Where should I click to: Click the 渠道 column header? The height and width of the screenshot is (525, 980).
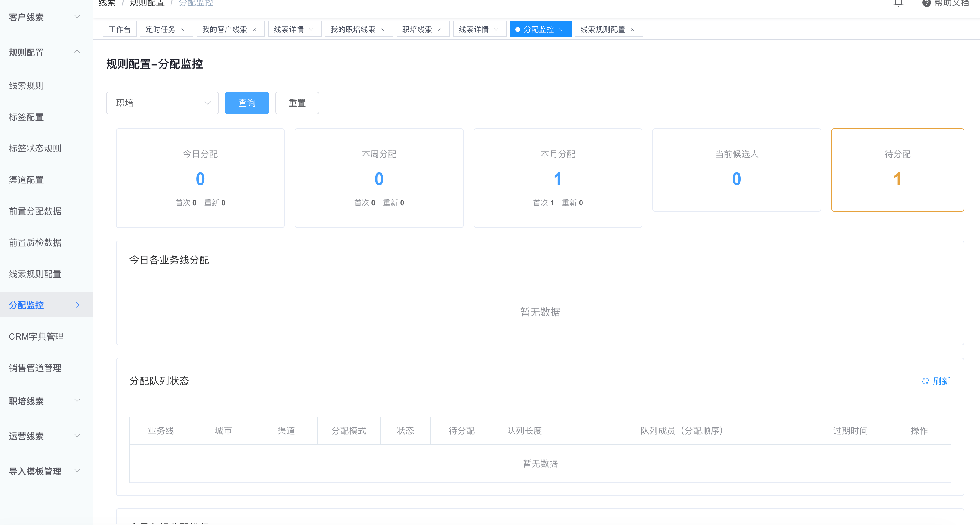286,431
